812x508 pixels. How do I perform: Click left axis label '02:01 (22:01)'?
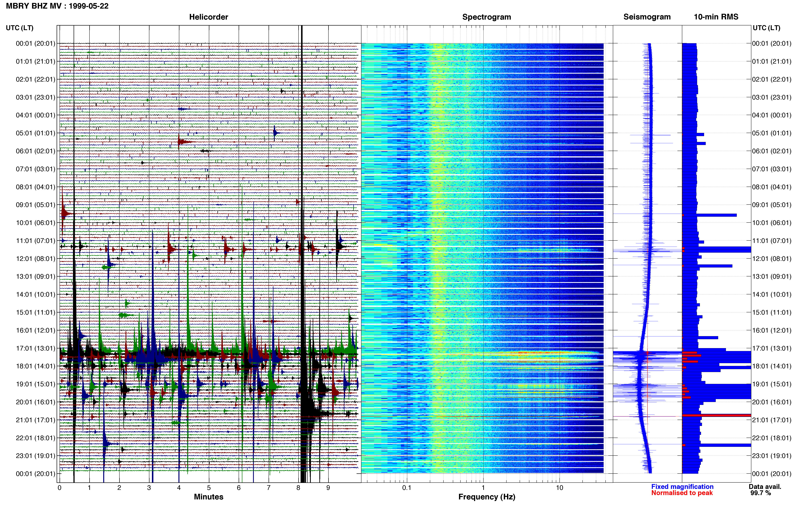tap(36, 79)
